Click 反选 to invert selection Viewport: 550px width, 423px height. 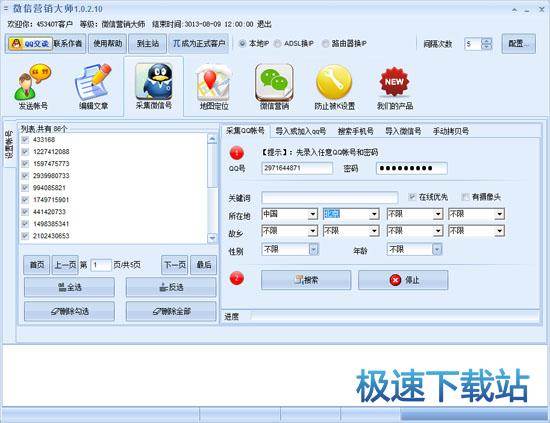pos(171,287)
